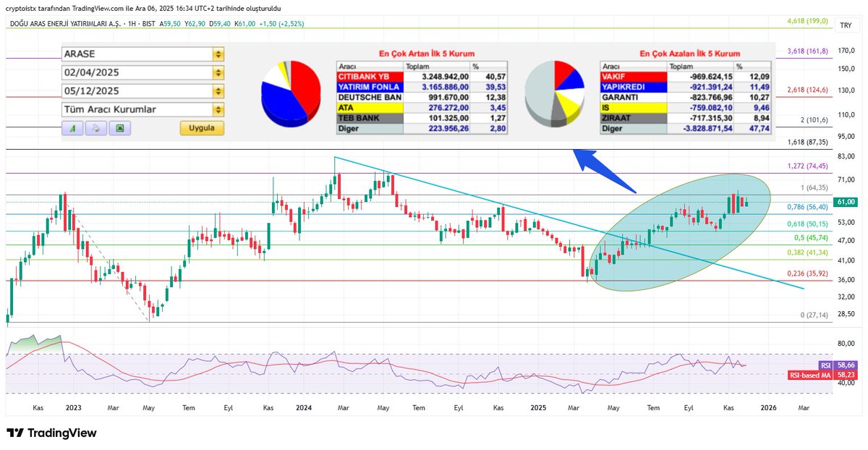Click the RSI indicator label
868x450 pixels.
(x=825, y=366)
